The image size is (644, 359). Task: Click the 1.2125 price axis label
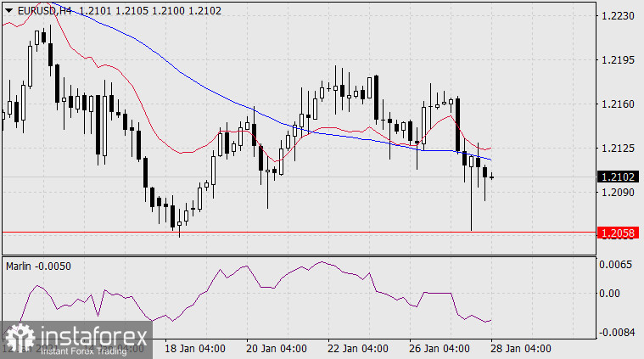click(x=618, y=149)
